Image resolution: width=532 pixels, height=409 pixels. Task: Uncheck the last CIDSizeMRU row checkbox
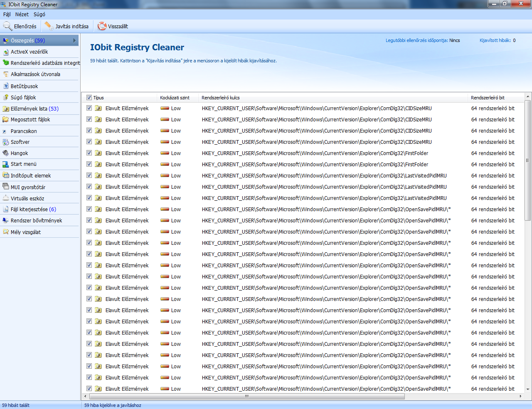(x=89, y=142)
